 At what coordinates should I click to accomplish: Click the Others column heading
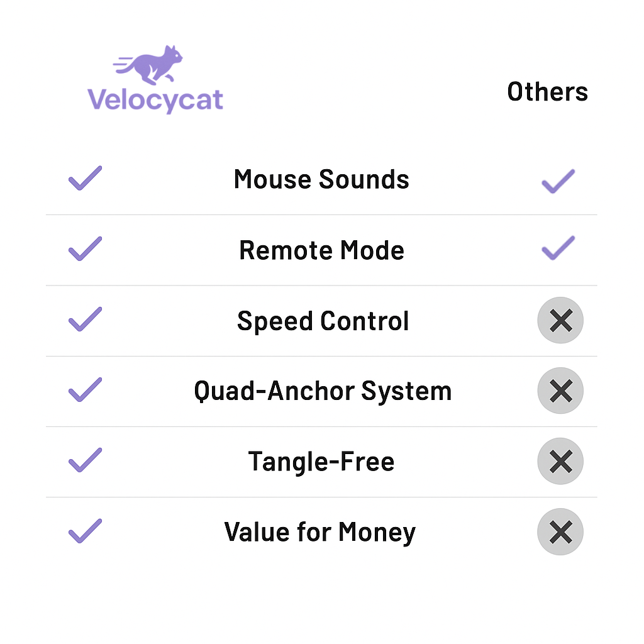547,92
